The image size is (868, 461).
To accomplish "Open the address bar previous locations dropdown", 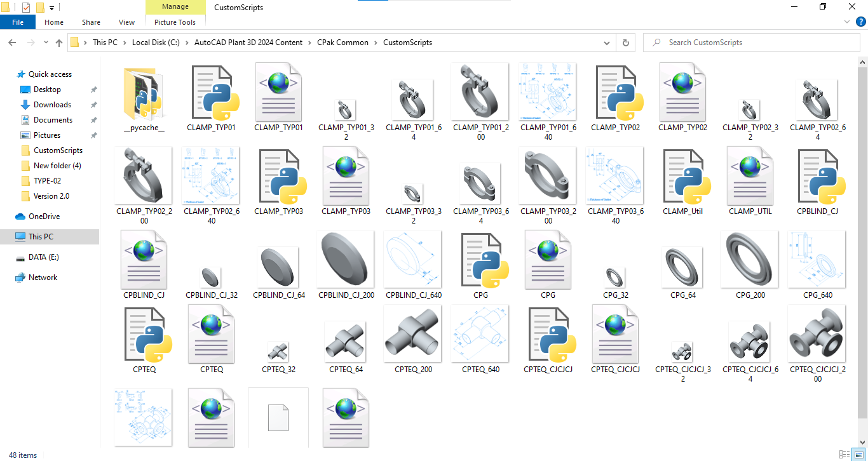I will pos(607,43).
